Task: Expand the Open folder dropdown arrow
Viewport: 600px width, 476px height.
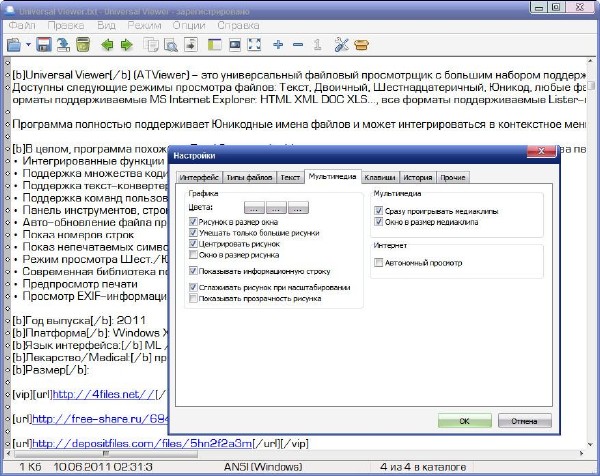Action: tap(27, 46)
